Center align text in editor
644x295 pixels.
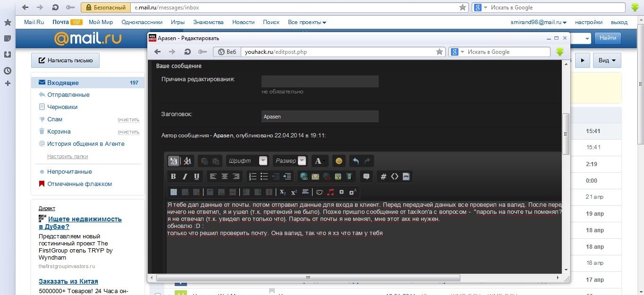[x=225, y=177]
